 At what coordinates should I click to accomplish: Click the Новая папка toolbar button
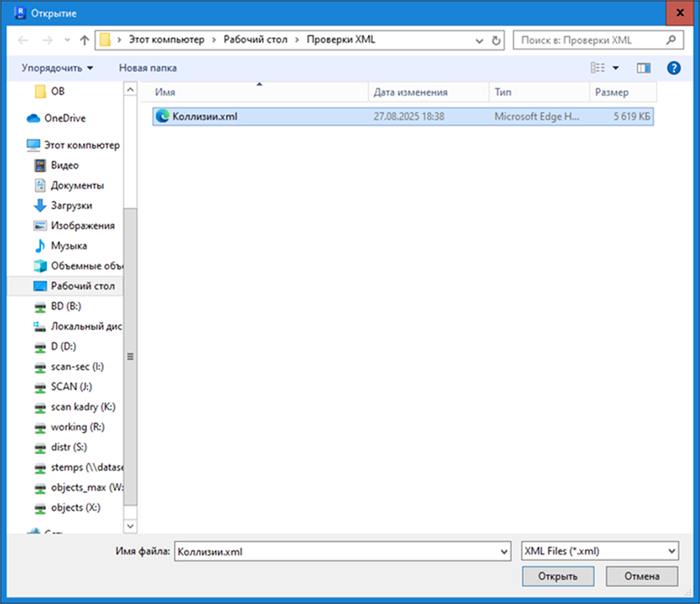pyautogui.click(x=148, y=68)
